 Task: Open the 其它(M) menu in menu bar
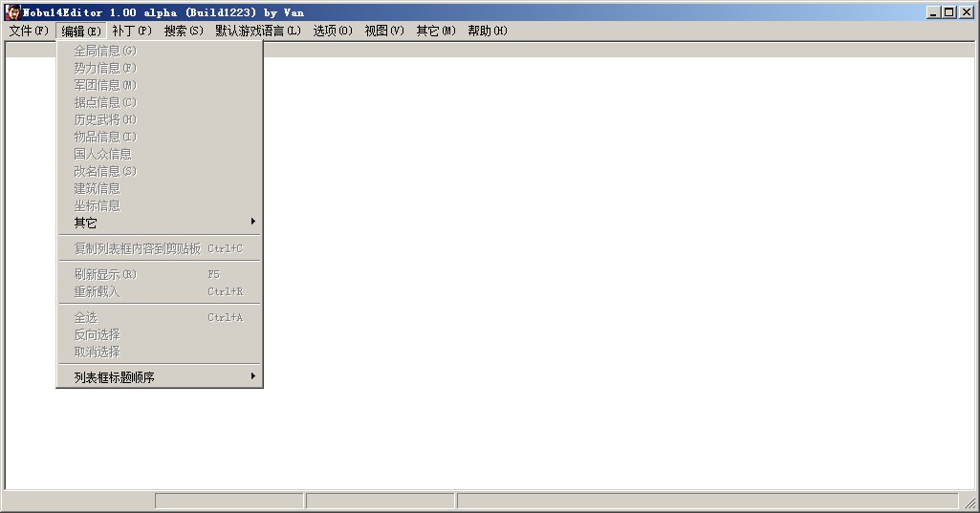436,31
